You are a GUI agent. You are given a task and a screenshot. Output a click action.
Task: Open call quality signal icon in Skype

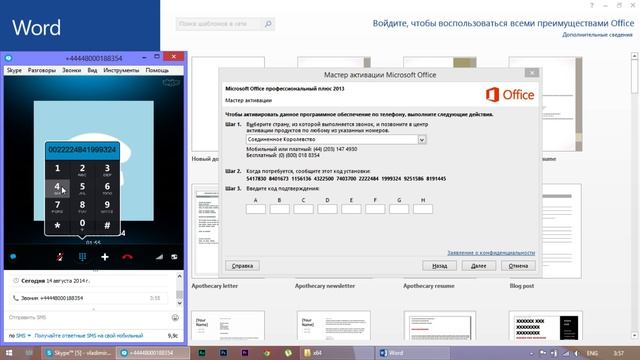click(x=159, y=257)
